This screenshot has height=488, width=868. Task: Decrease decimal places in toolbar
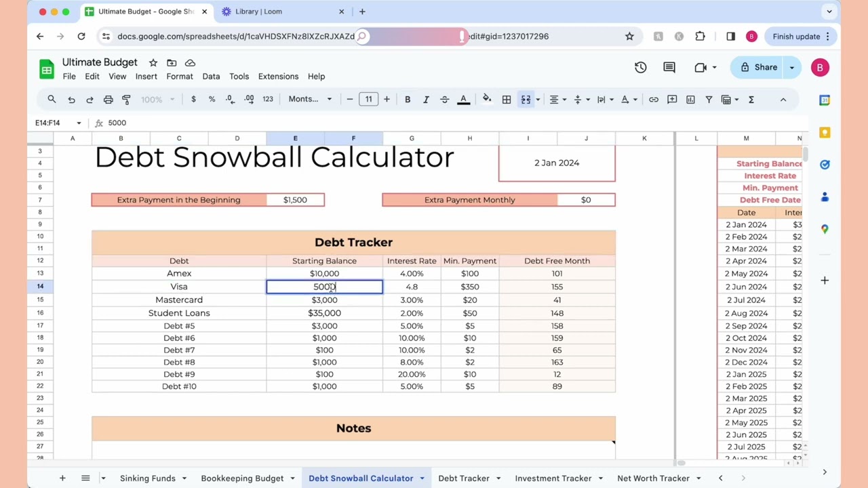pos(230,99)
